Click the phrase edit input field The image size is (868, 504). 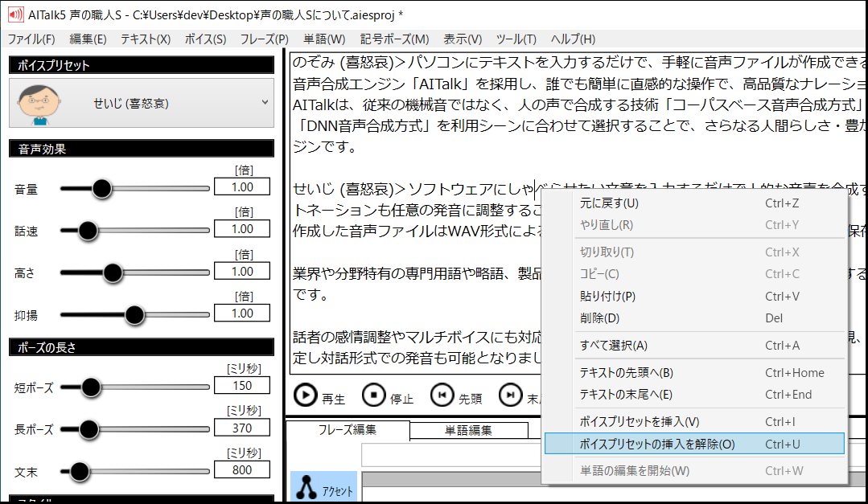[x=451, y=455]
